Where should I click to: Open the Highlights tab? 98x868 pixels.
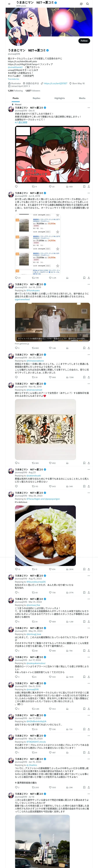coord(60,98)
